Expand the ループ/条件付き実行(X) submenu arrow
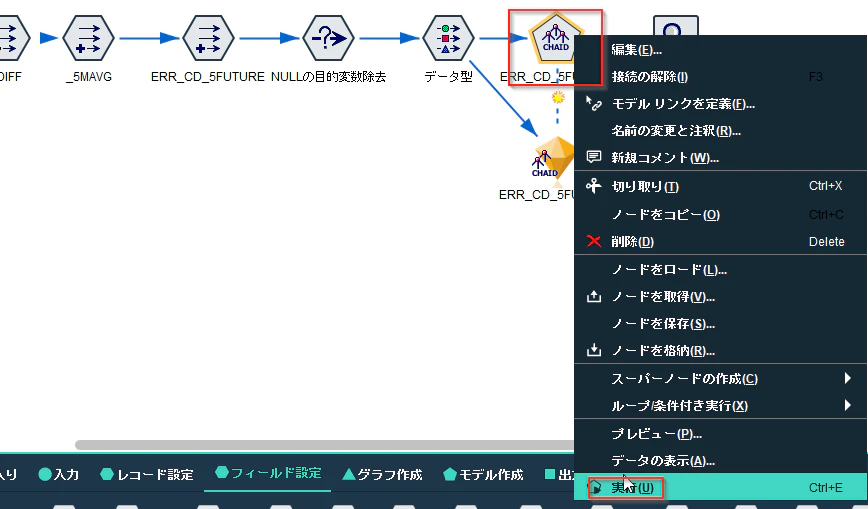This screenshot has height=509, width=868. [848, 405]
